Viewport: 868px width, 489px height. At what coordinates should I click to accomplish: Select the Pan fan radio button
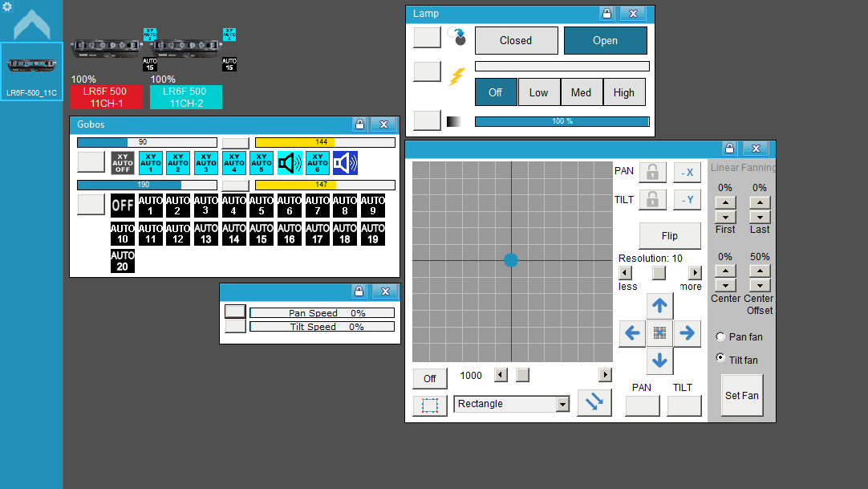tap(720, 336)
